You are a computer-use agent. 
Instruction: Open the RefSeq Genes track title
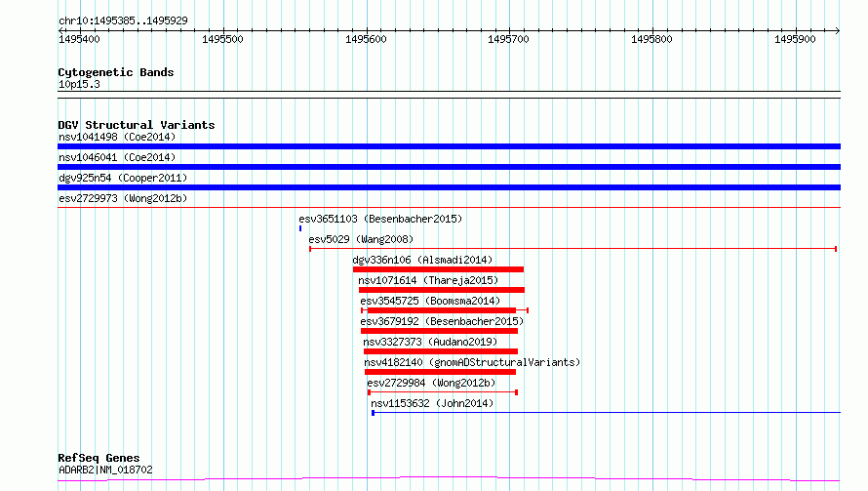(99, 458)
